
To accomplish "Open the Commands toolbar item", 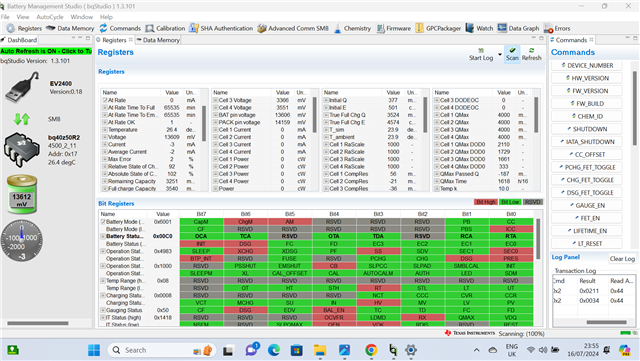I will pos(120,28).
